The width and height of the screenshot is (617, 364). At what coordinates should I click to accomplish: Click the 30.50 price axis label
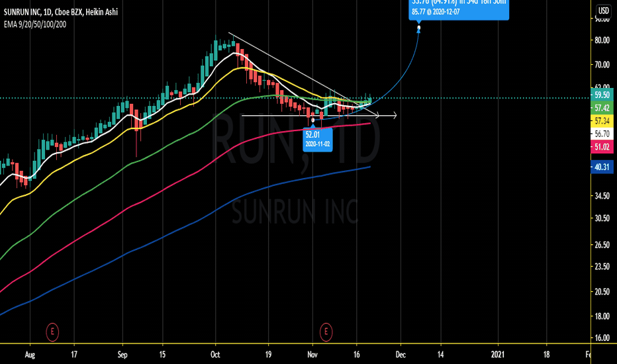(602, 218)
